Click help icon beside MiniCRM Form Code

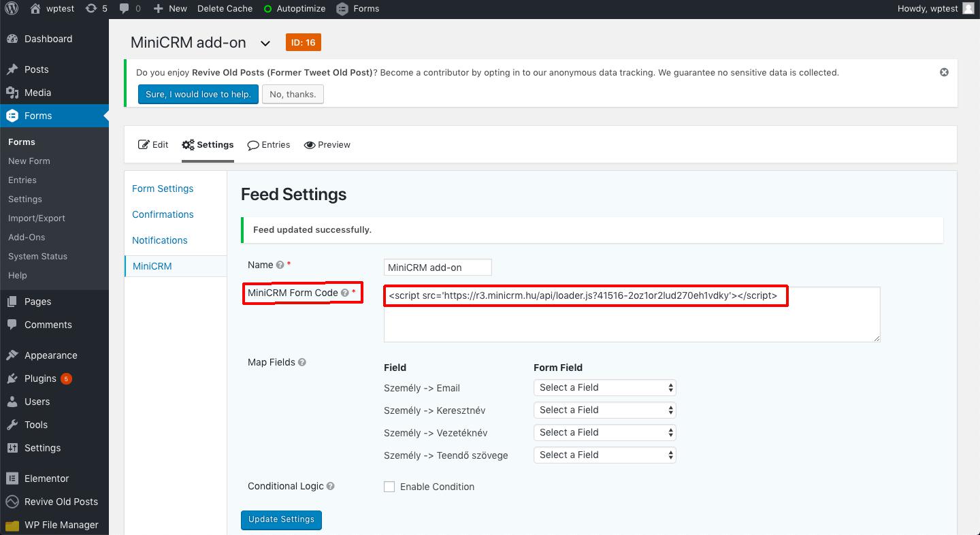(x=345, y=293)
